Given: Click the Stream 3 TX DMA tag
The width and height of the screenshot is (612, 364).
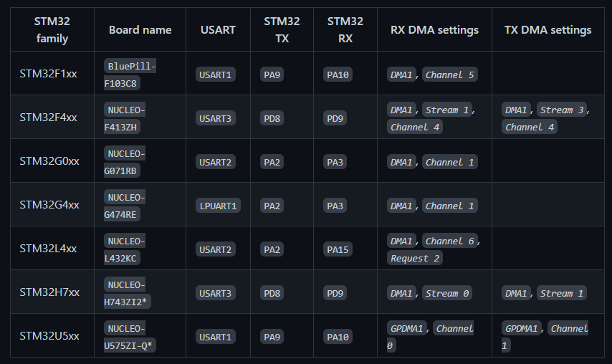Looking at the screenshot, I should [562, 110].
